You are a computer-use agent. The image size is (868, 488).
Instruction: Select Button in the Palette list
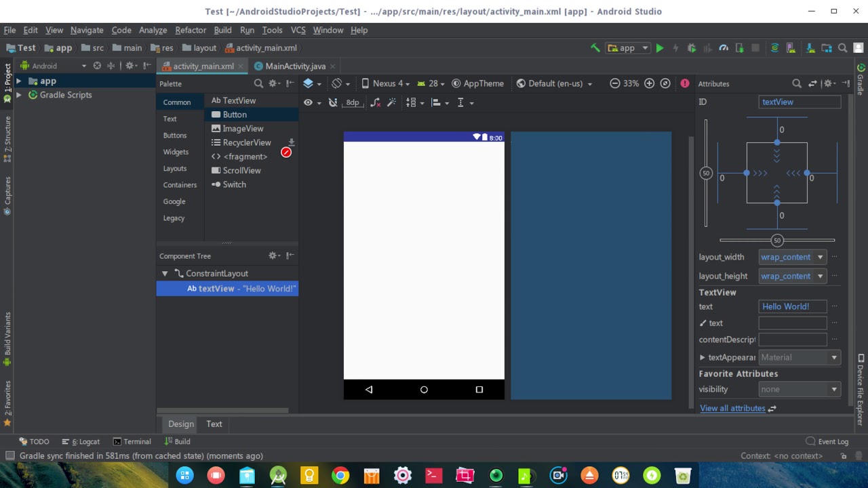[251, 115]
